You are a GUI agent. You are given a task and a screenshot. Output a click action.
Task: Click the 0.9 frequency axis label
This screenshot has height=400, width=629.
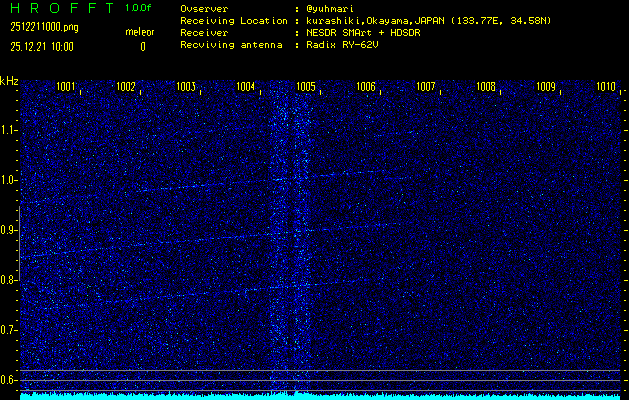tap(9, 230)
